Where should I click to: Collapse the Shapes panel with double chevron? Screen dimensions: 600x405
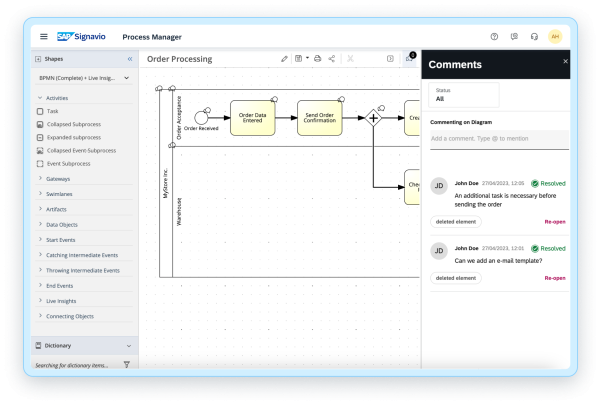click(x=130, y=59)
